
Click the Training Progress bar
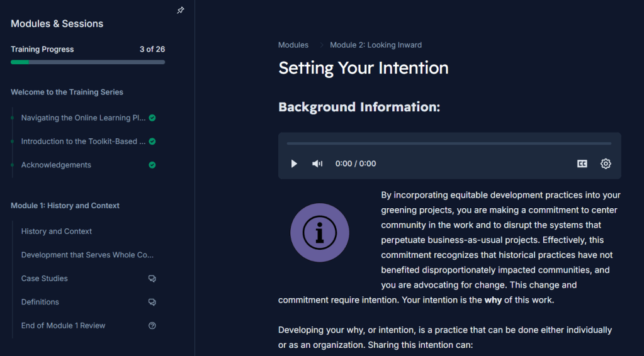tap(88, 62)
